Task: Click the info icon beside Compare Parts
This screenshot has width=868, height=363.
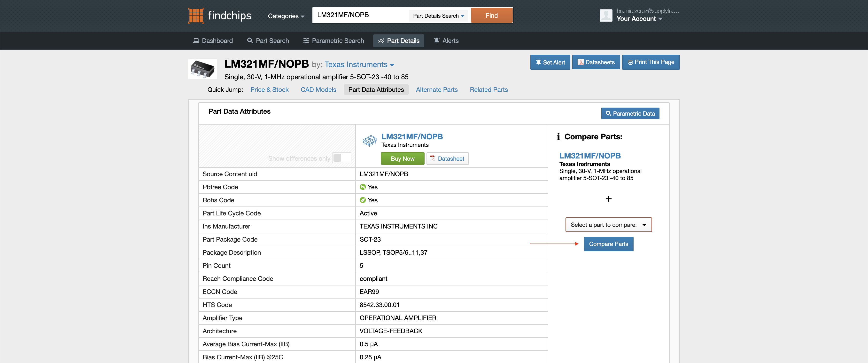Action: click(x=558, y=136)
